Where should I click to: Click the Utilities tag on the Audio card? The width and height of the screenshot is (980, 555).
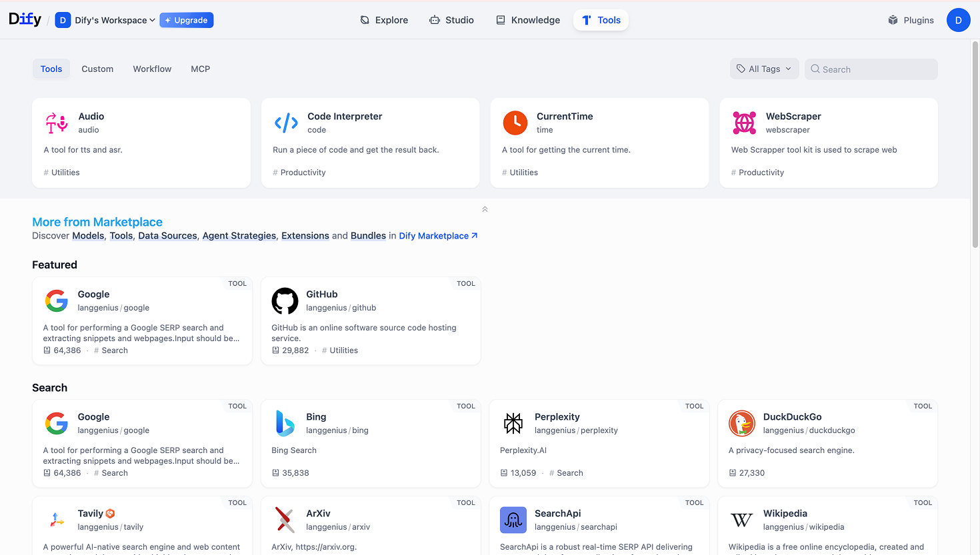point(61,173)
